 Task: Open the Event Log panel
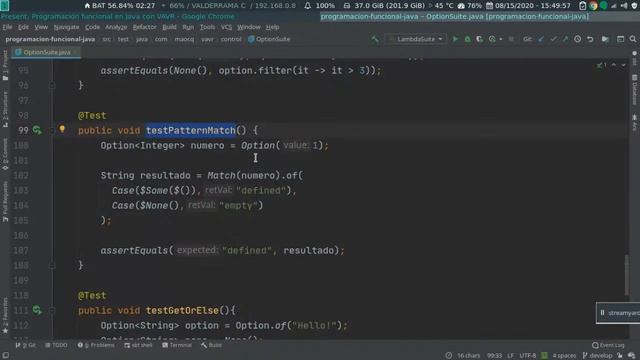tap(608, 345)
